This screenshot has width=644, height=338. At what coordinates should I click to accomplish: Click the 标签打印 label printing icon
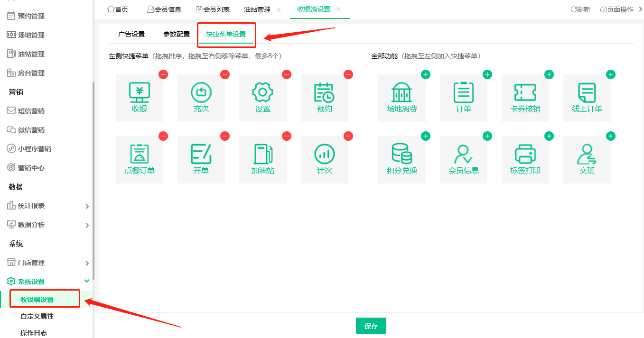tap(525, 159)
